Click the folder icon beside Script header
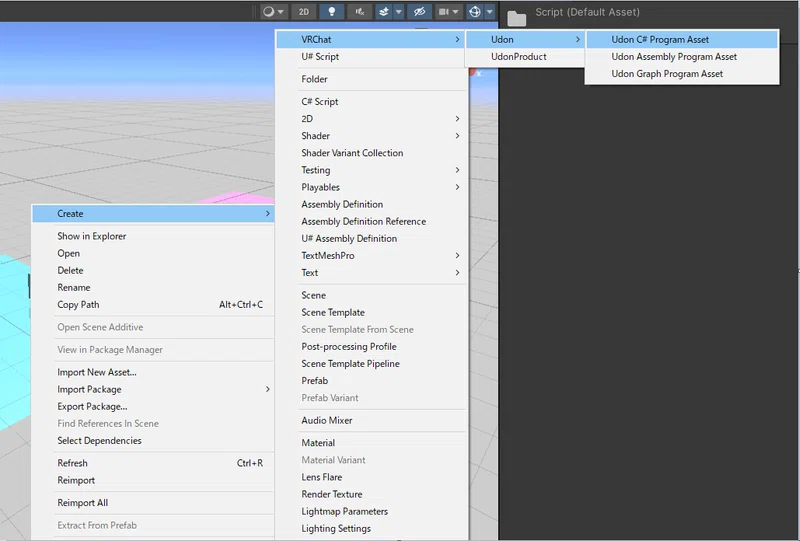Viewport: 800px width, 541px height. click(516, 19)
